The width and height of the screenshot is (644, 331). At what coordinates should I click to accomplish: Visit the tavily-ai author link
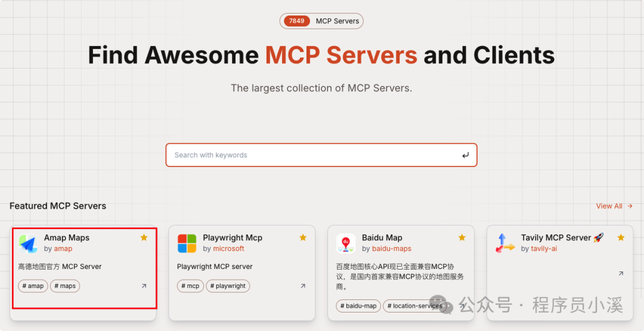(x=544, y=249)
